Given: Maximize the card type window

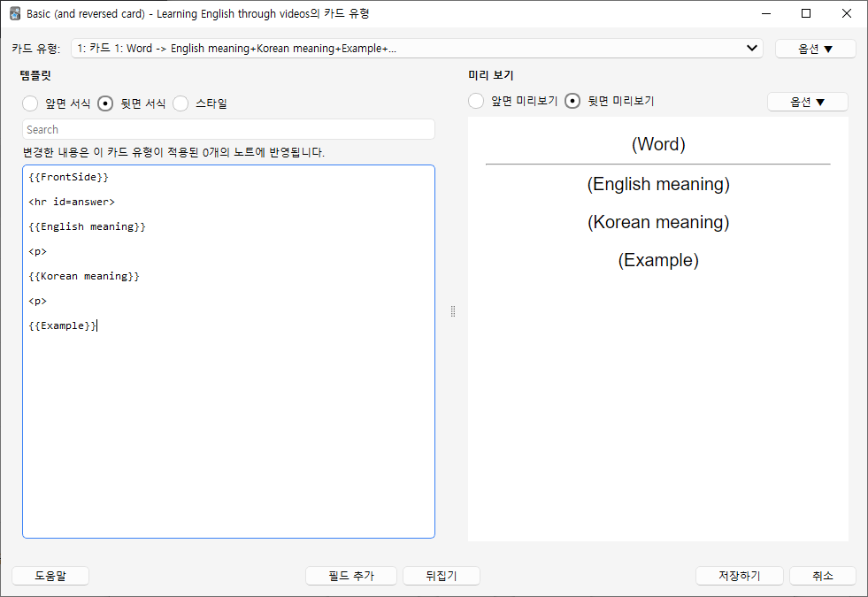Looking at the screenshot, I should coord(806,13).
